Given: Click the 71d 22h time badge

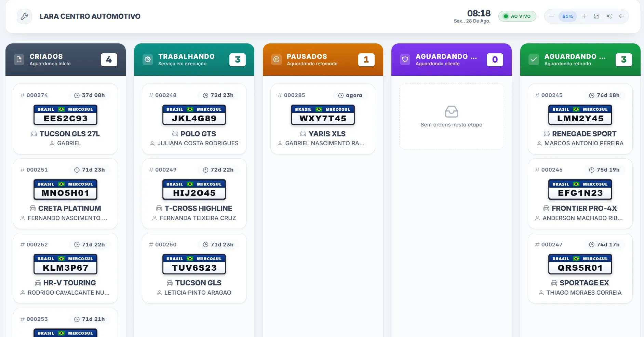Looking at the screenshot, I should (90, 245).
